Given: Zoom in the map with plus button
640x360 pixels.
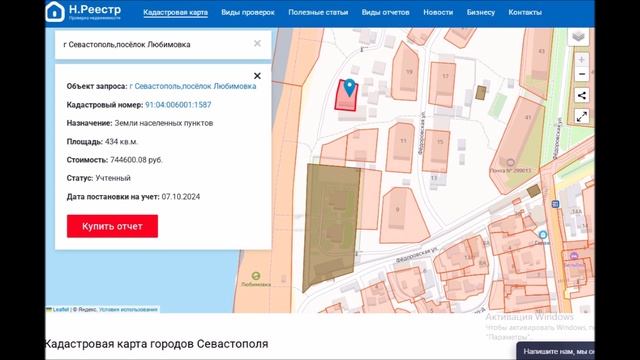Looking at the screenshot, I should click(582, 60).
